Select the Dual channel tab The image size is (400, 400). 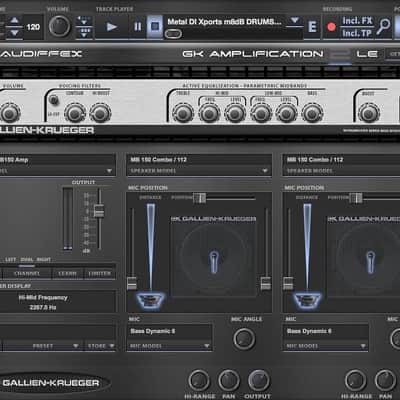(x=27, y=259)
